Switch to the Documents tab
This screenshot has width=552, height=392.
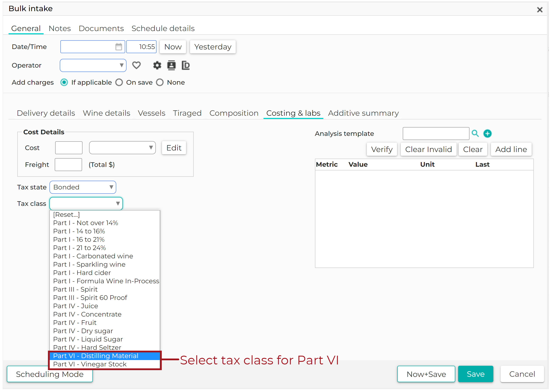[x=101, y=28]
